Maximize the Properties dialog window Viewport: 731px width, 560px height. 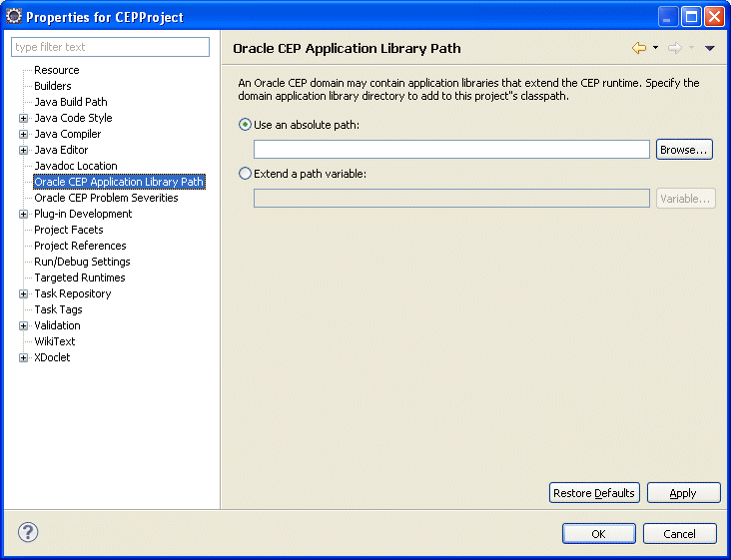(691, 17)
